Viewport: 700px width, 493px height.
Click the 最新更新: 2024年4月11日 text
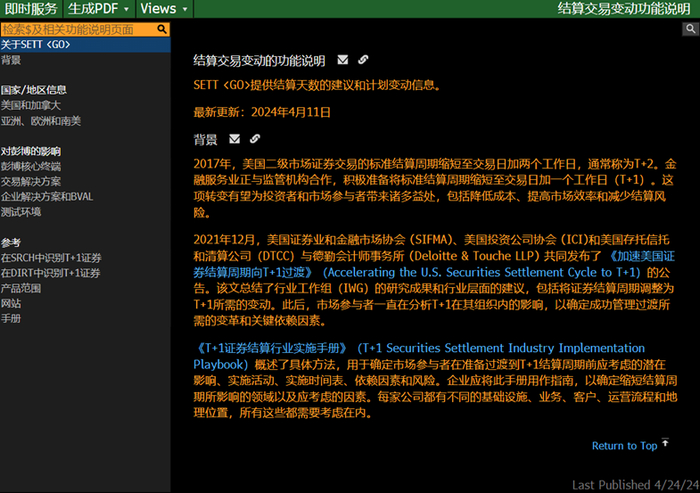tap(262, 112)
